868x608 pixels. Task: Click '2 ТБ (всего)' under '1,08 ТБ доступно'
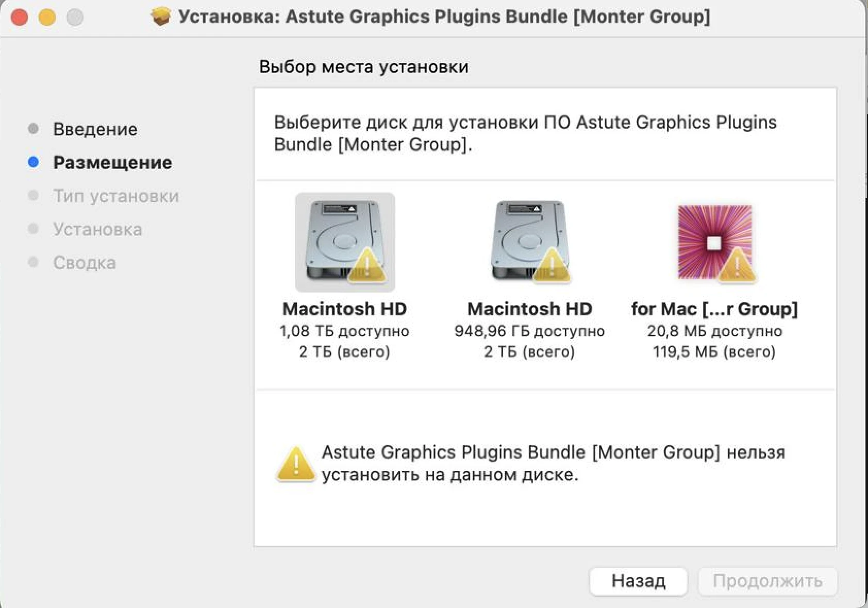tap(345, 352)
